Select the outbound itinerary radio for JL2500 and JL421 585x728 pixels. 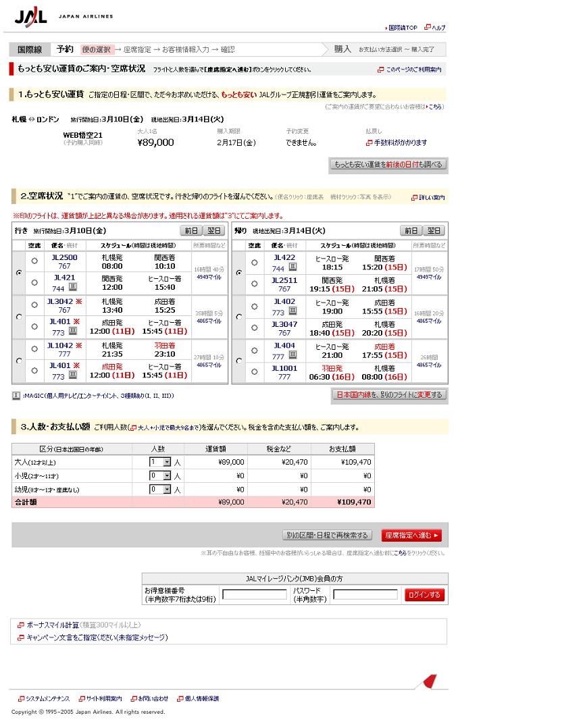(x=19, y=273)
